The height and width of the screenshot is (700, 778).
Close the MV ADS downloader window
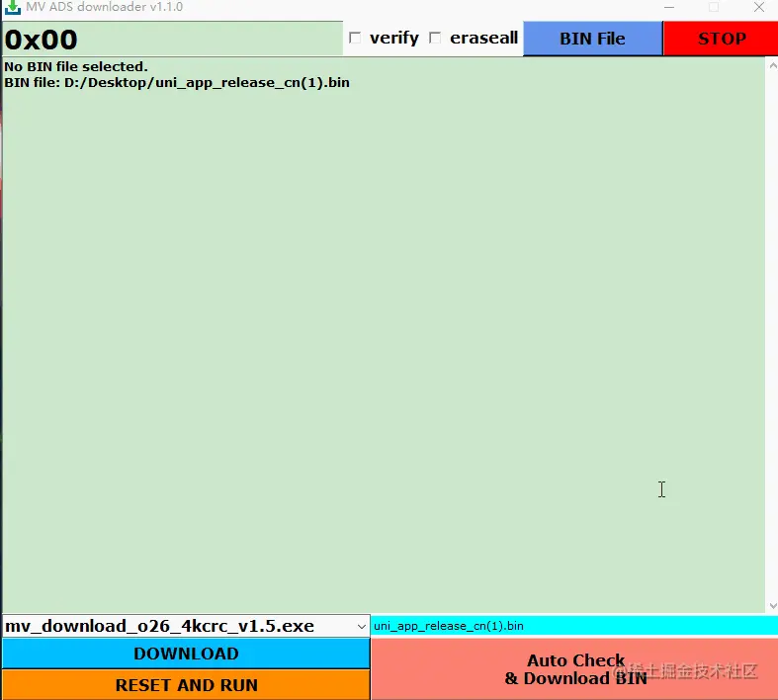758,8
